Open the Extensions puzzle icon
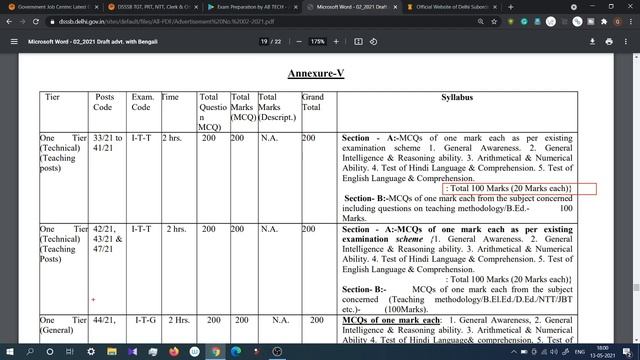This screenshot has width=640, height=360. pyautogui.click(x=604, y=21)
